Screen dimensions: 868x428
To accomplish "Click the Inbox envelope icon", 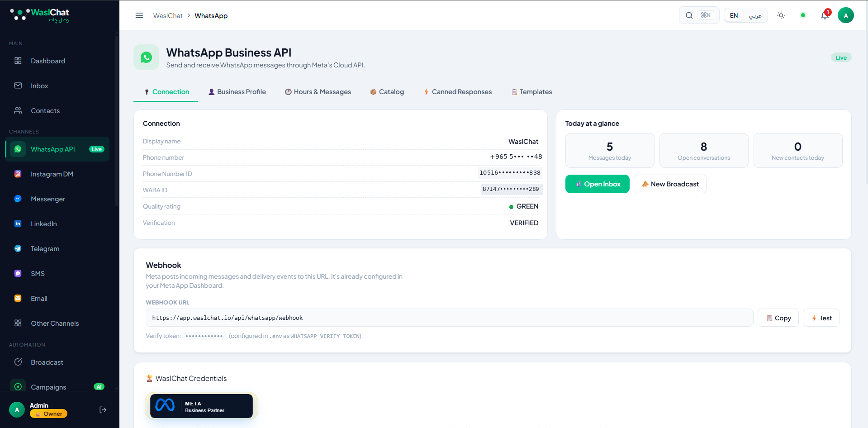I will (18, 86).
